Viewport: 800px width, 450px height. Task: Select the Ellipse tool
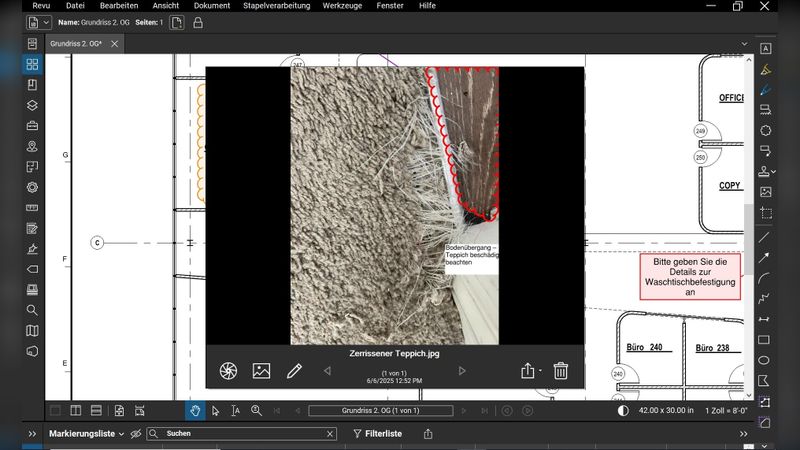pyautogui.click(x=764, y=360)
